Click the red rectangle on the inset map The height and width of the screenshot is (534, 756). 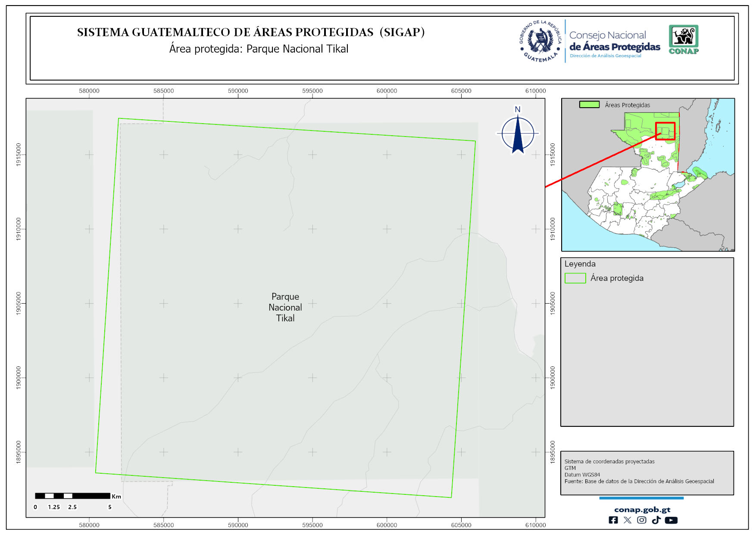coord(665,131)
